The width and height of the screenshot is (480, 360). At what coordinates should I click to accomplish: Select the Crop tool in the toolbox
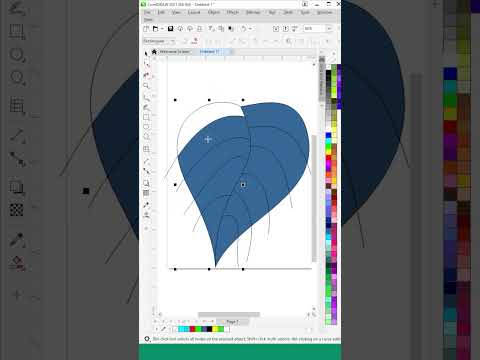click(146, 75)
